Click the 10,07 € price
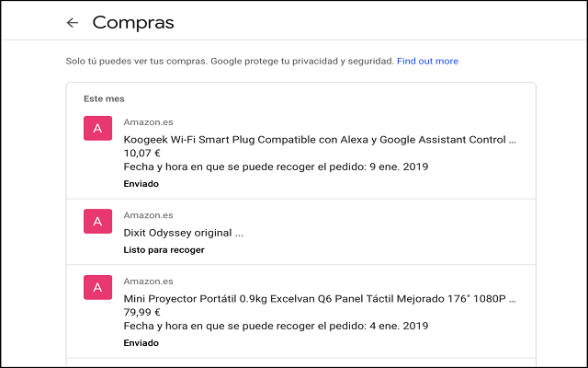Image resolution: width=588 pixels, height=368 pixels. (x=141, y=154)
